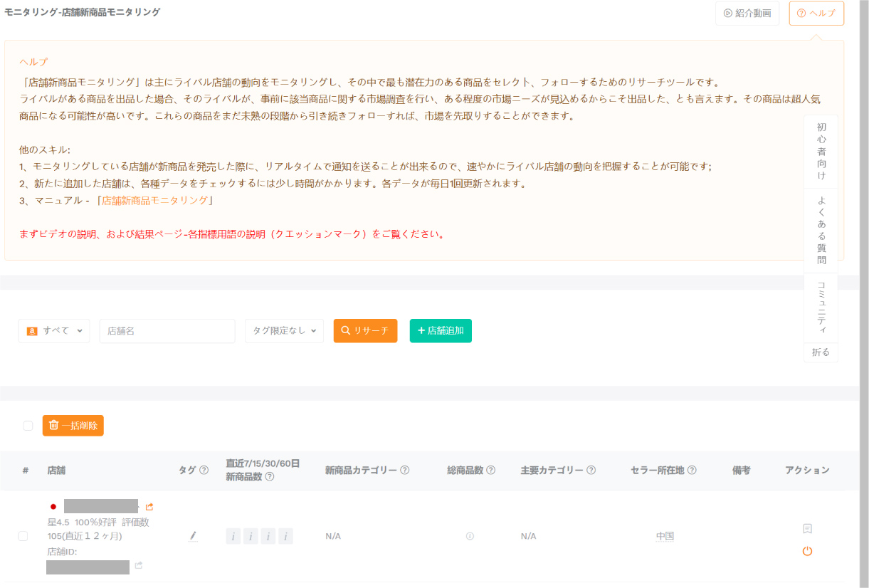This screenshot has width=869, height=588.
Task: Click the orange リサーチ button
Action: pyautogui.click(x=365, y=331)
